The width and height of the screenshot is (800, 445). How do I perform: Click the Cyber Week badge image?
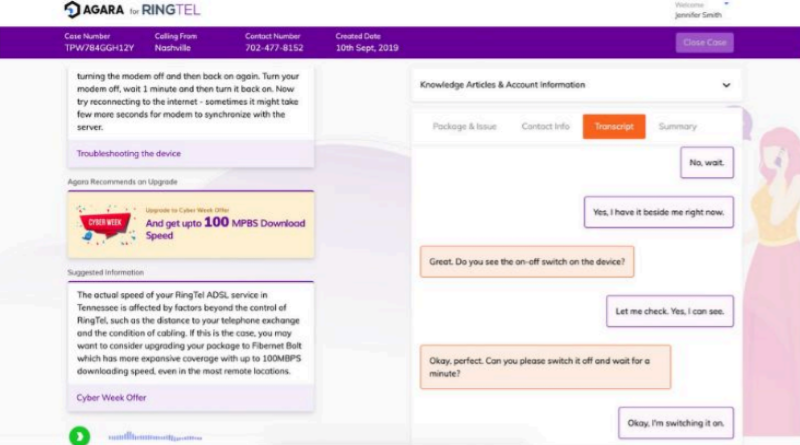click(106, 225)
